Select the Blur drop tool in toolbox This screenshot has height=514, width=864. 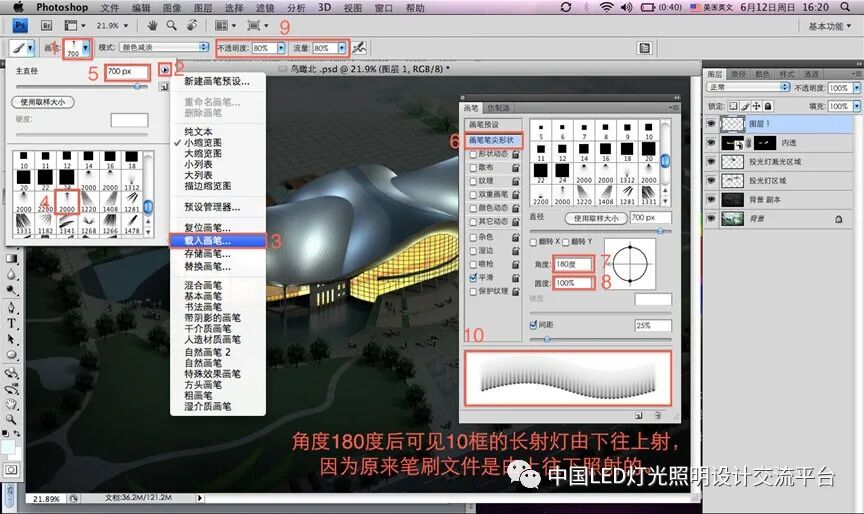[x=11, y=274]
